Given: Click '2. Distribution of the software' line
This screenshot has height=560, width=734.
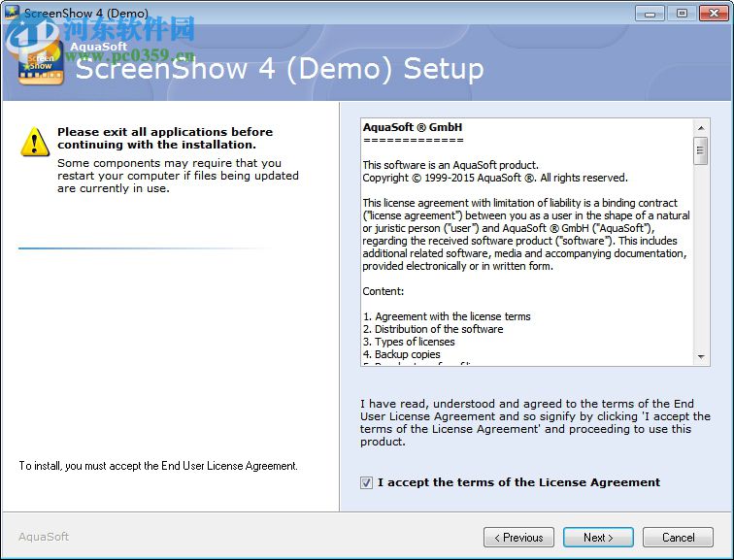Looking at the screenshot, I should [x=433, y=329].
